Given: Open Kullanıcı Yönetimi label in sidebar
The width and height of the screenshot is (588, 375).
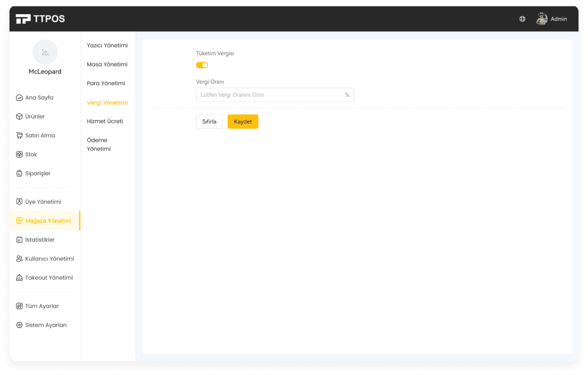Looking at the screenshot, I should point(50,259).
